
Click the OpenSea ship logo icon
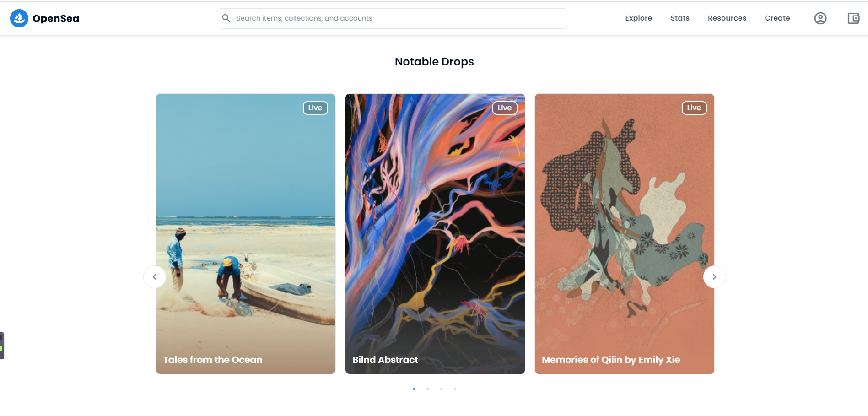point(19,18)
